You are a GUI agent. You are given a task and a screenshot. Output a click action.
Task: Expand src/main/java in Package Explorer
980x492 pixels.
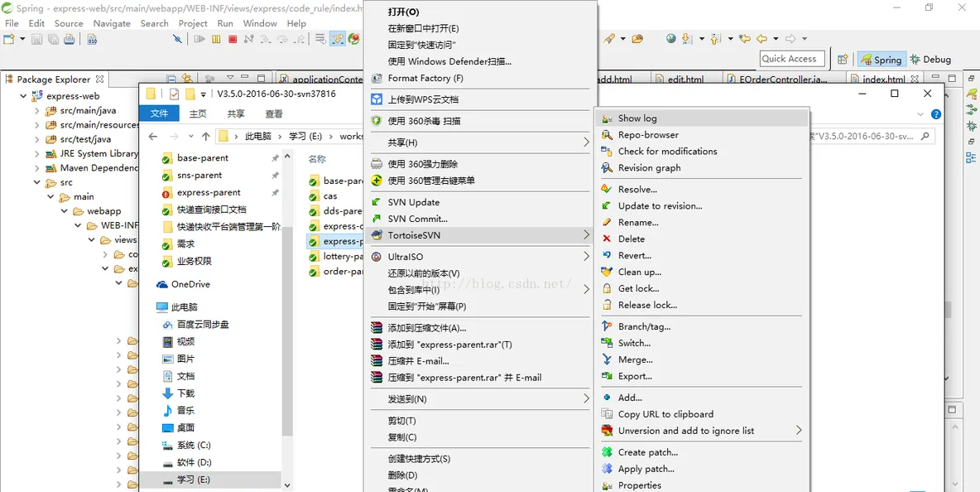37,110
